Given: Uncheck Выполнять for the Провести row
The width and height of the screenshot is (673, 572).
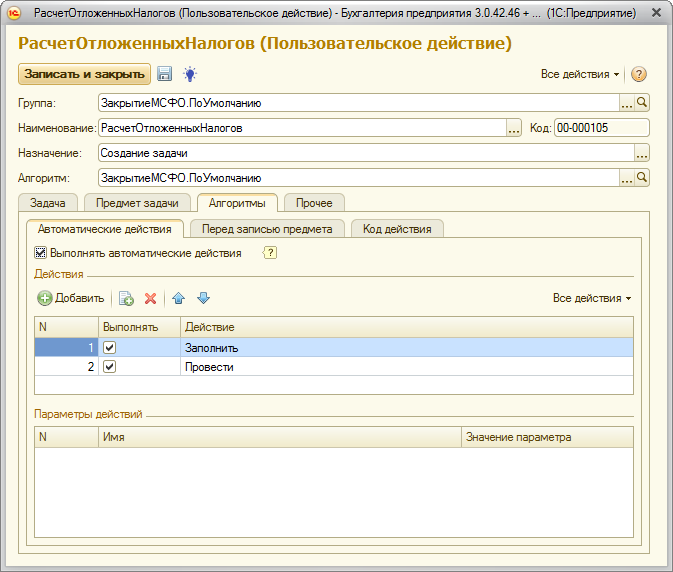Looking at the screenshot, I should coord(110,367).
